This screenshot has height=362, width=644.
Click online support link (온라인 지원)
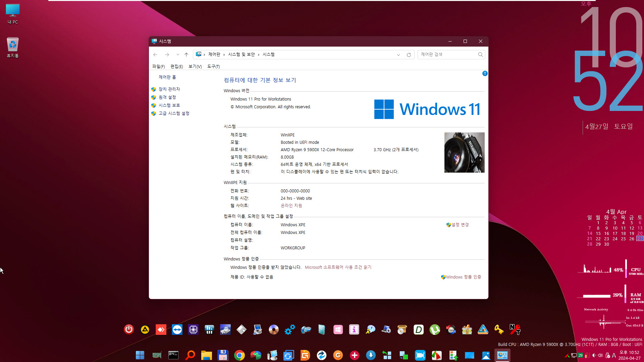pos(291,205)
